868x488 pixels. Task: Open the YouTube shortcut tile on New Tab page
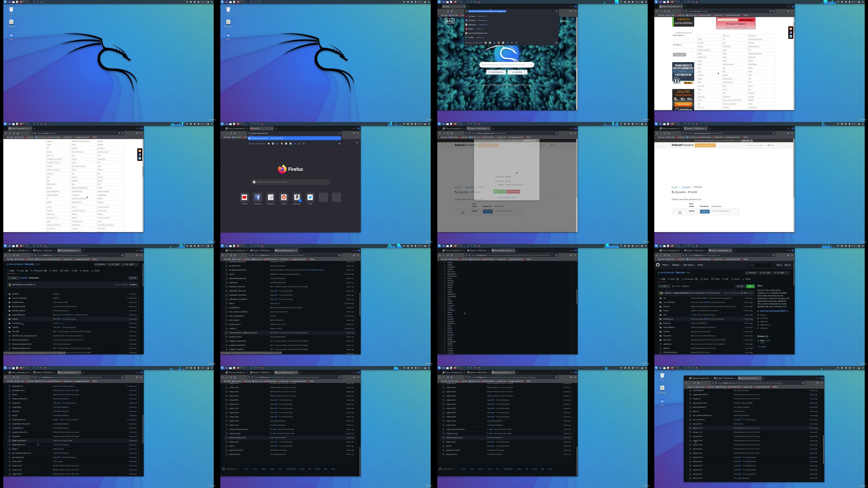244,197
